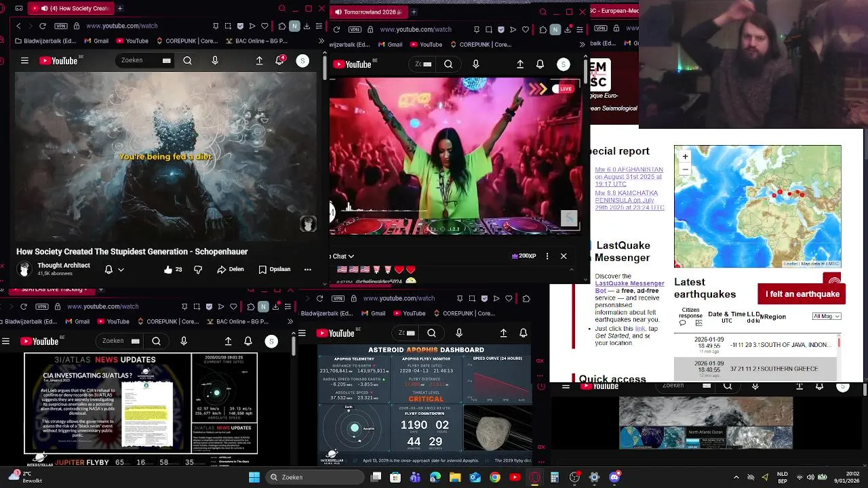Click search magnifier in How Society YouTube window

pyautogui.click(x=187, y=60)
